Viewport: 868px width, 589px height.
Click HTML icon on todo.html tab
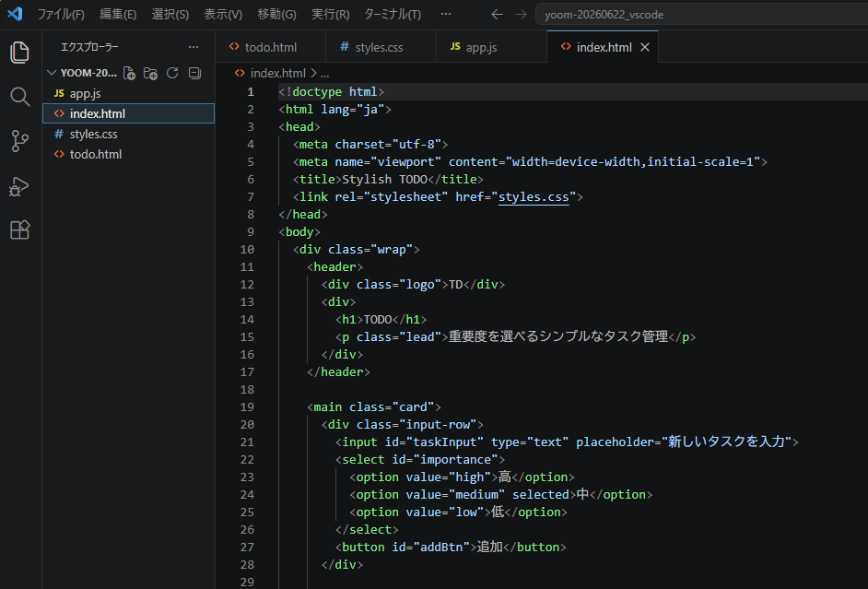point(234,47)
